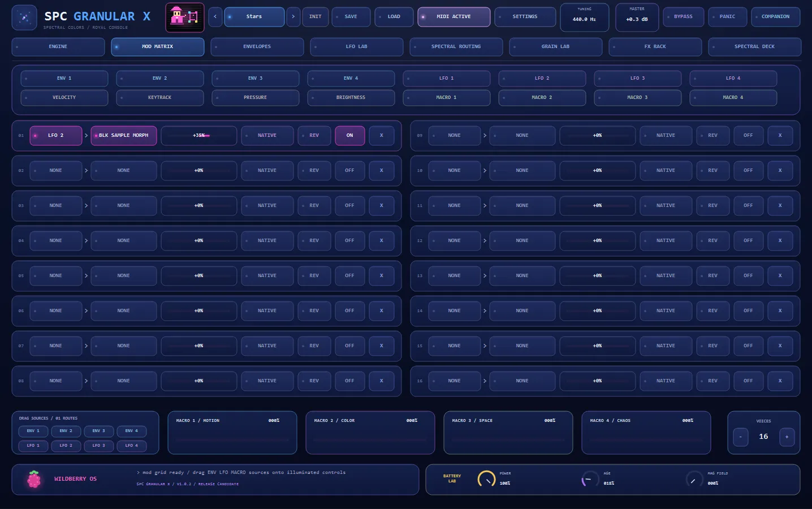Go to next preset with right arrow
This screenshot has height=509, width=812.
click(x=293, y=17)
